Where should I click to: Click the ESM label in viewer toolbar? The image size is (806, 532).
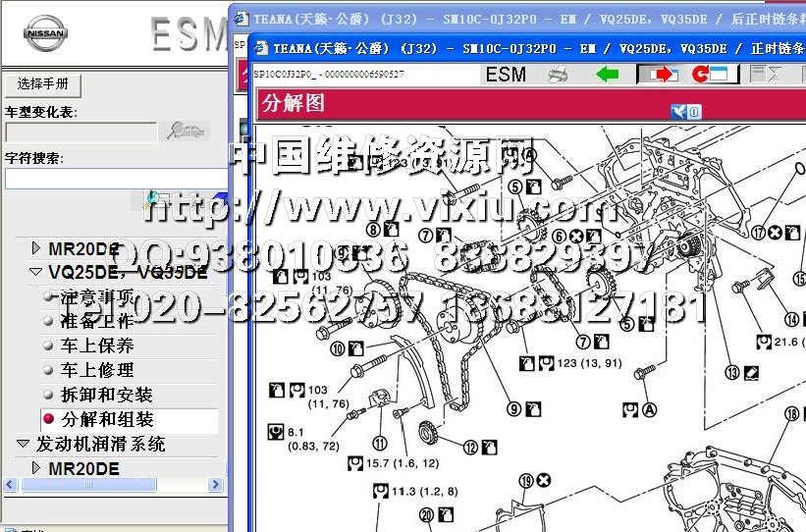[x=506, y=75]
